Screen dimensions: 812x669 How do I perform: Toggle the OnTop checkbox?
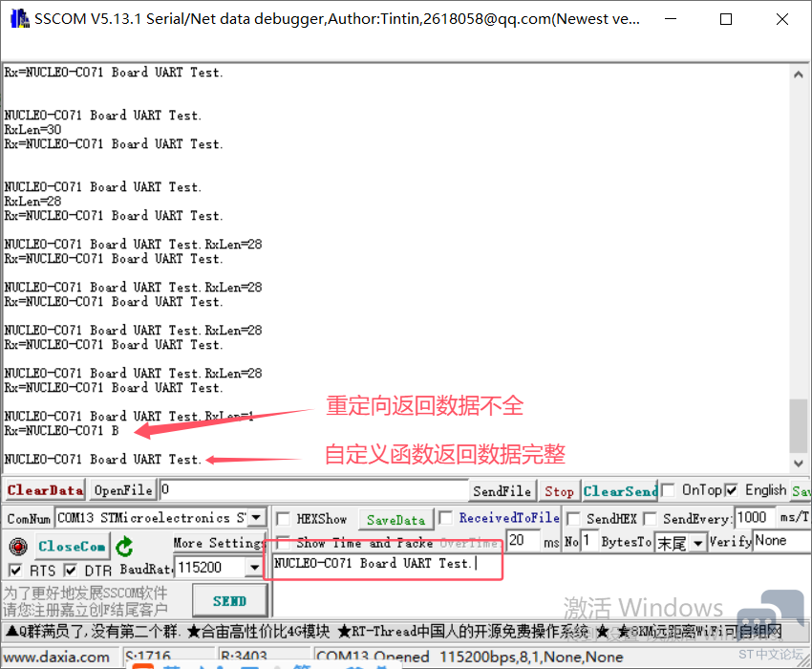(668, 490)
